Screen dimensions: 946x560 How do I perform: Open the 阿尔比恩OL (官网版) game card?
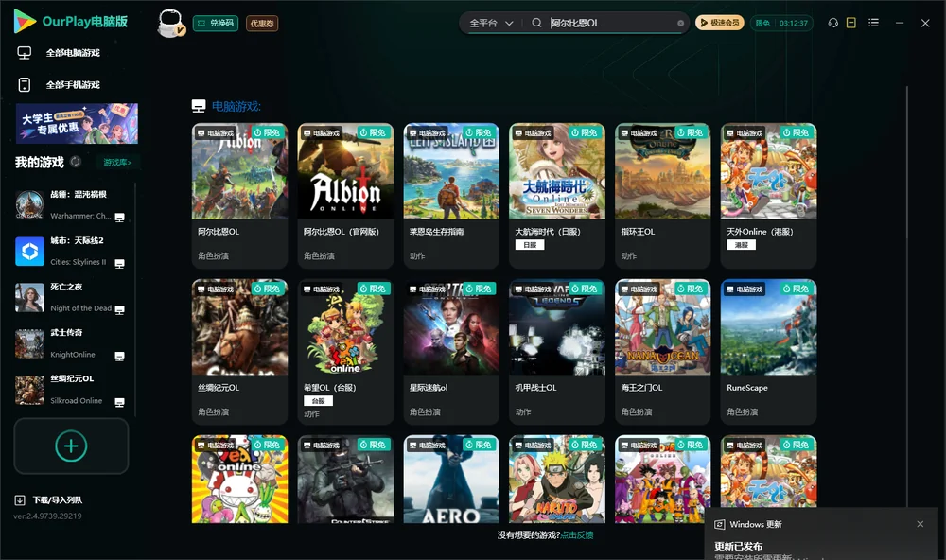click(x=345, y=196)
